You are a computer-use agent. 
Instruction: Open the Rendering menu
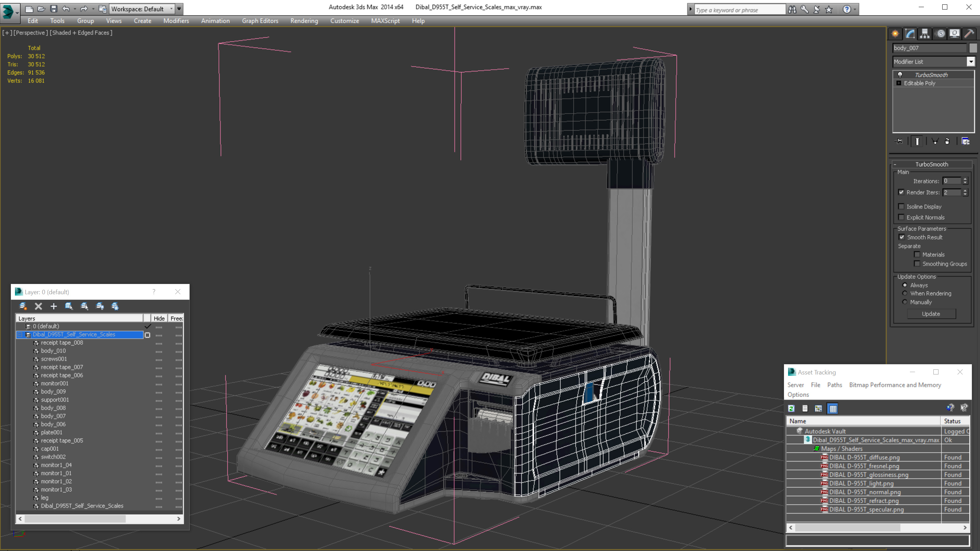(304, 21)
